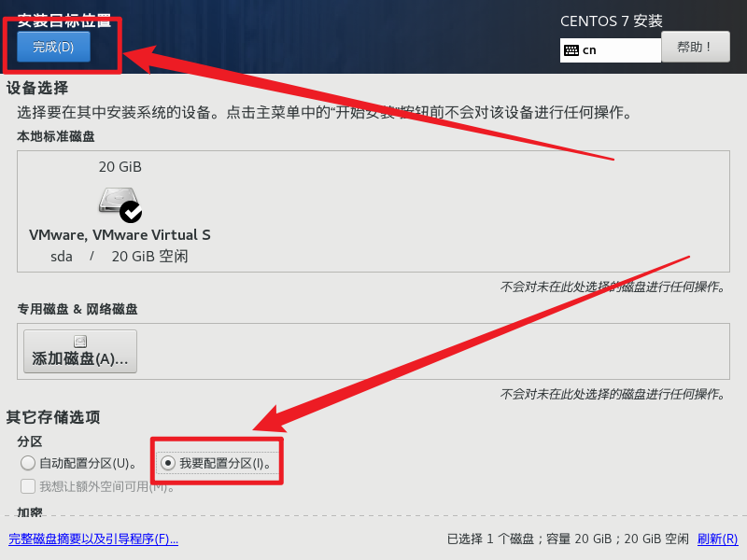Click the VMware Virtual S disk name label
The height and width of the screenshot is (560, 747).
pos(120,235)
